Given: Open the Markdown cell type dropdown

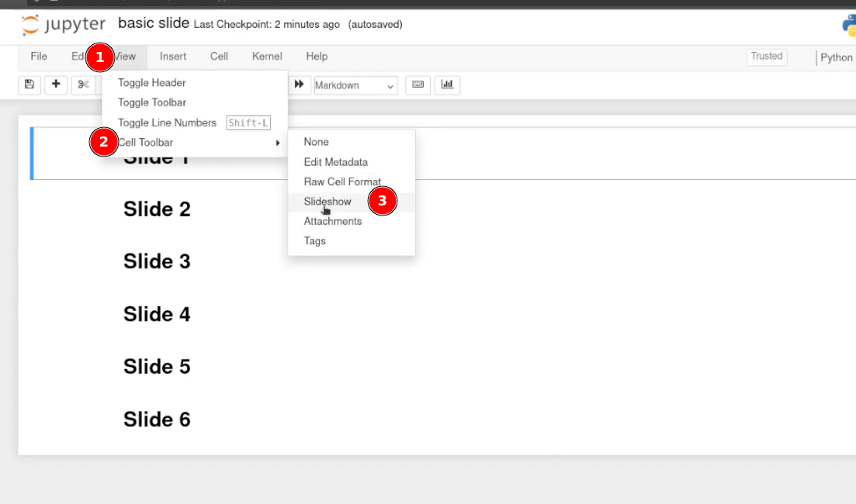Looking at the screenshot, I should click(x=355, y=85).
